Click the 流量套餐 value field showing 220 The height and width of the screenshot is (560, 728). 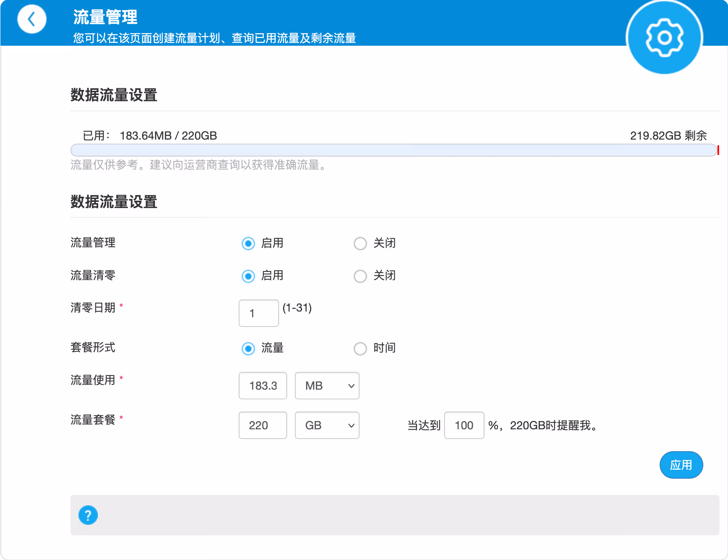(x=263, y=425)
